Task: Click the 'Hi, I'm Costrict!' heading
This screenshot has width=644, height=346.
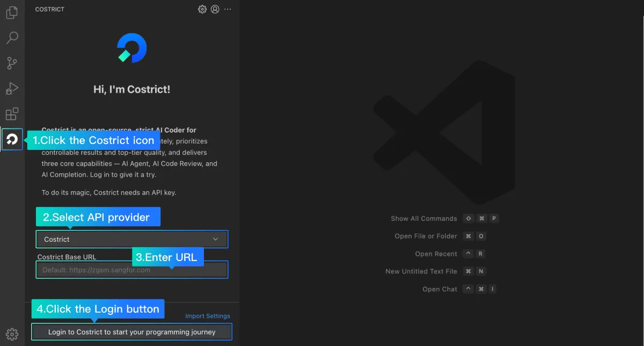Action: pyautogui.click(x=132, y=89)
